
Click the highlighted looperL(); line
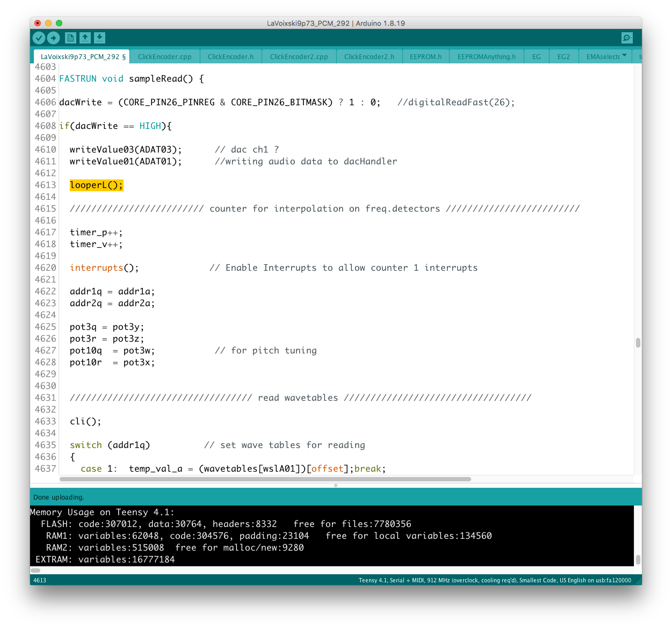pos(97,185)
